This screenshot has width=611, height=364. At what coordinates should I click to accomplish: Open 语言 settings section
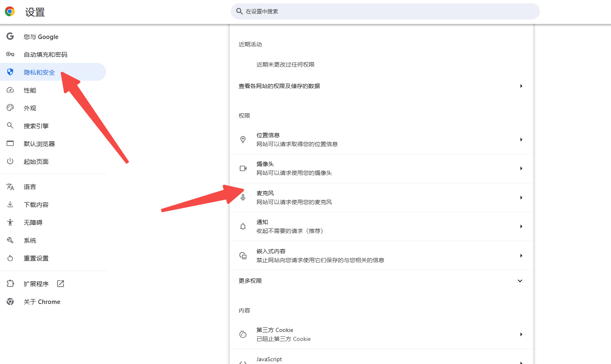pos(53,187)
